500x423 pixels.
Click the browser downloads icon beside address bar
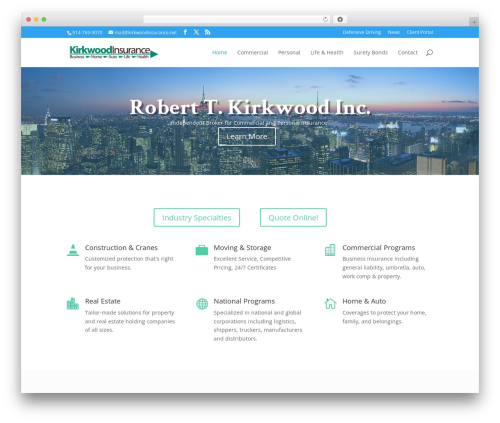pos(340,19)
